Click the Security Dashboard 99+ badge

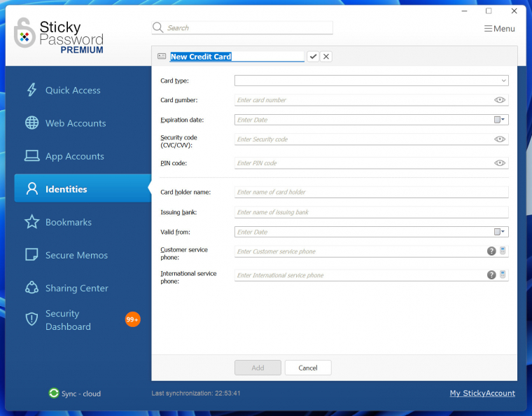pyautogui.click(x=132, y=319)
